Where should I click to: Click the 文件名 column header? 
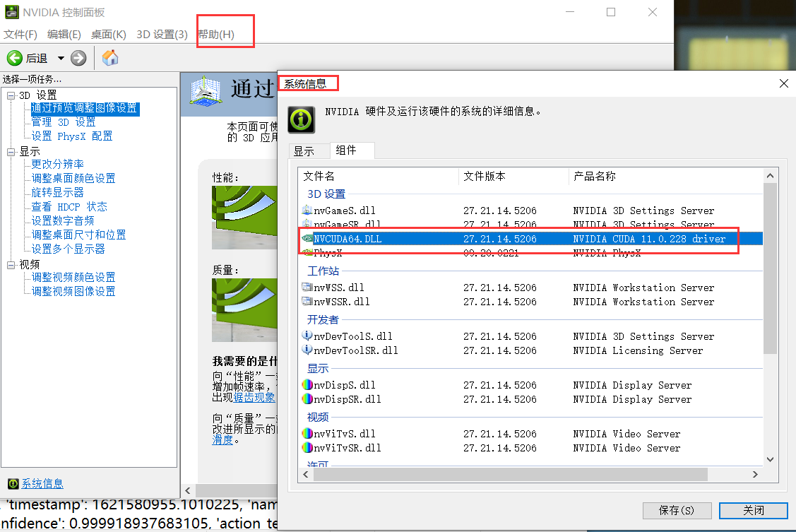[x=378, y=177]
